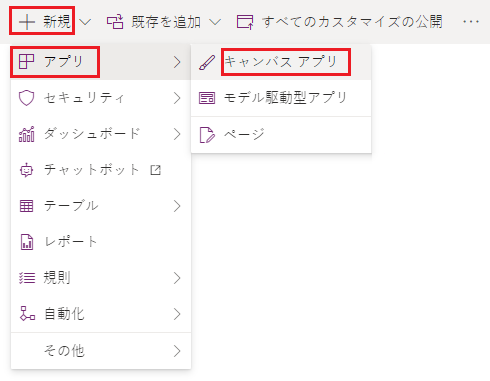490x381 pixels.
Task: Click the ダッシュボード chart icon
Action: [26, 134]
